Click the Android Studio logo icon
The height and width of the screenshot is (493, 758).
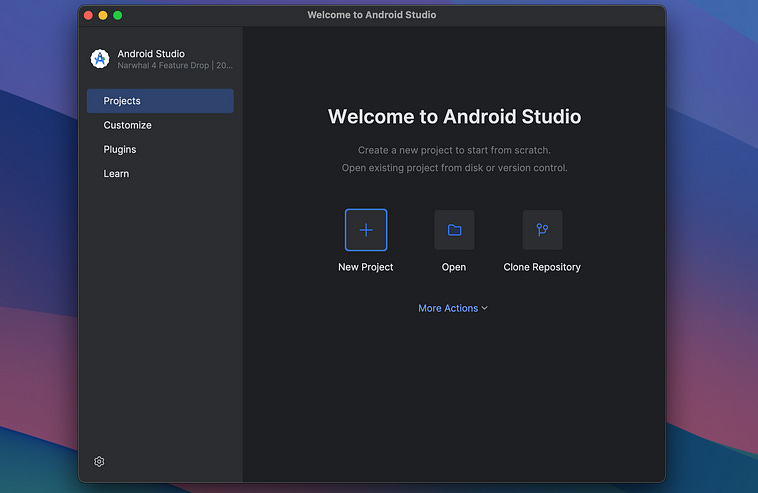coord(100,59)
